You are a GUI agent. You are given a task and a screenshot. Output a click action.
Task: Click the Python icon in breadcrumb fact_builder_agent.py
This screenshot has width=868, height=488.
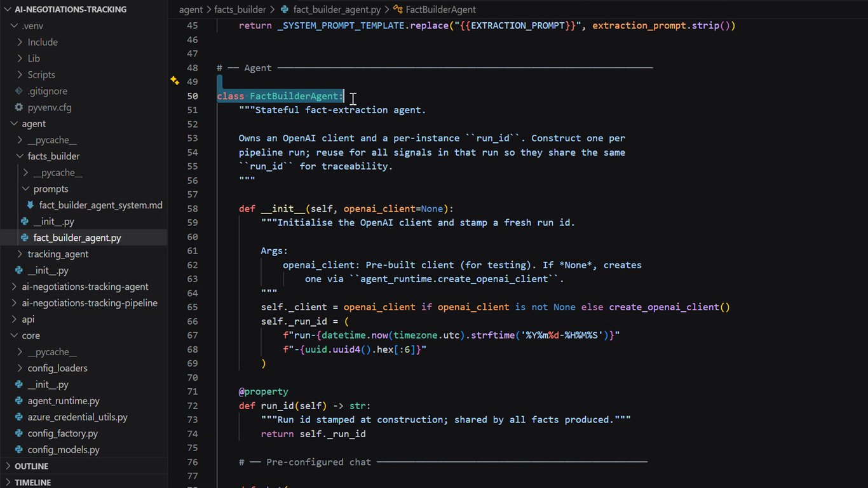pyautogui.click(x=285, y=10)
